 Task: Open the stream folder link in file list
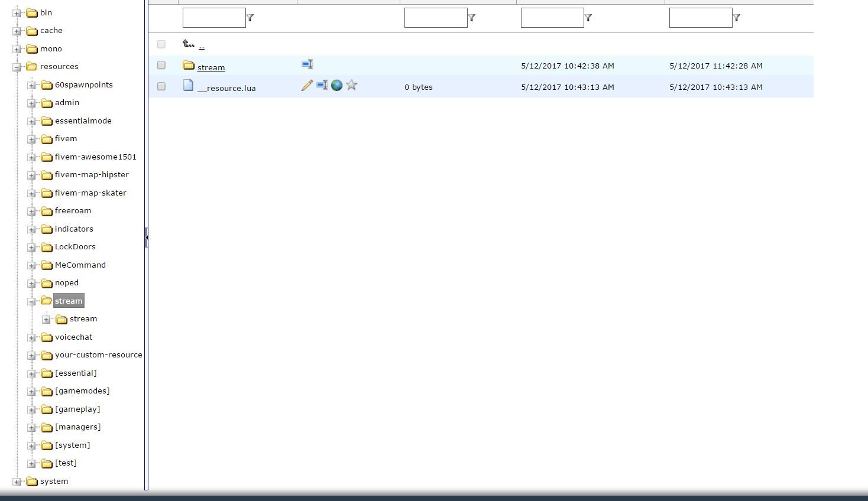(x=211, y=67)
